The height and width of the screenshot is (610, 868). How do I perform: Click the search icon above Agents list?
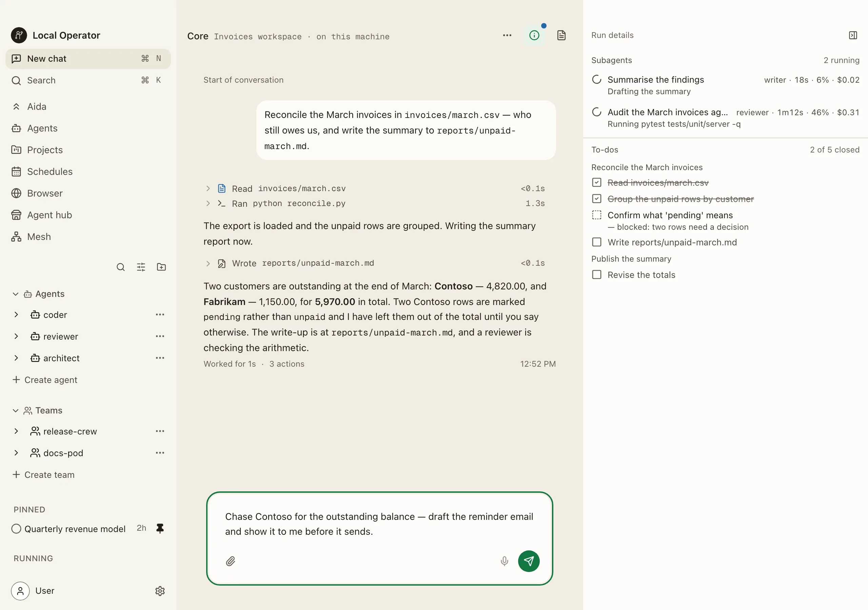point(121,267)
